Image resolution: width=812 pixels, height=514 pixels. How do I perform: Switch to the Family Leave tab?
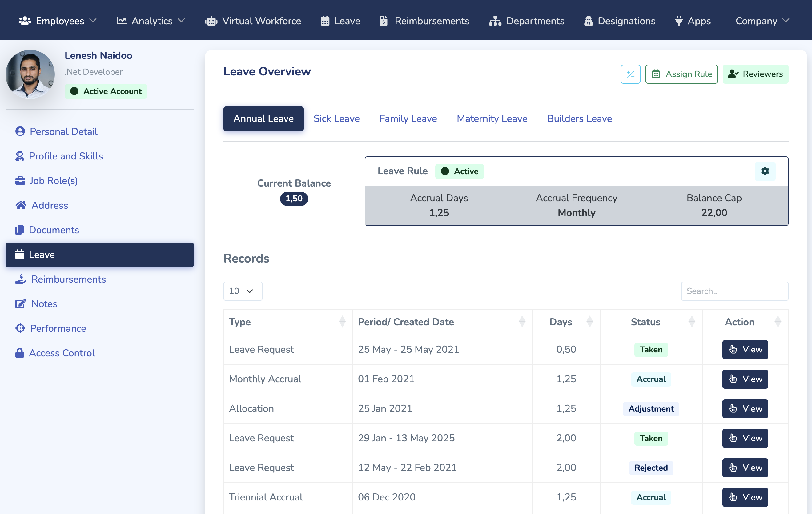[x=408, y=118]
